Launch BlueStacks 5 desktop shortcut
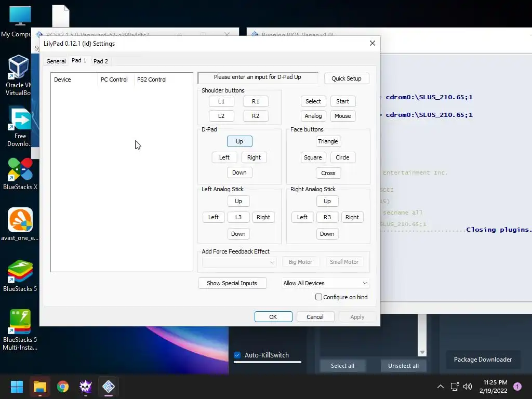Image resolution: width=532 pixels, height=399 pixels. point(20,275)
